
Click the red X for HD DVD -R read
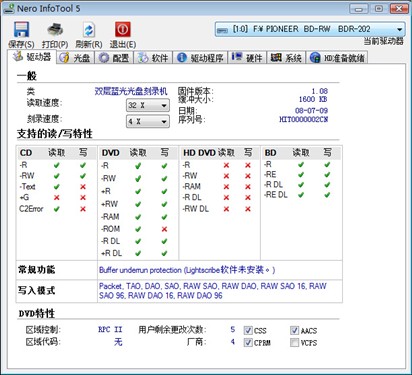pyautogui.click(x=226, y=165)
